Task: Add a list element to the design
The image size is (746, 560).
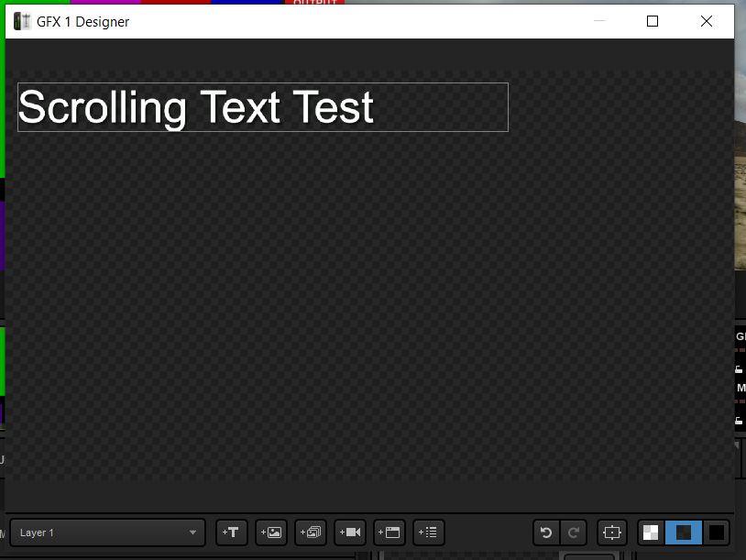Action: pos(429,533)
